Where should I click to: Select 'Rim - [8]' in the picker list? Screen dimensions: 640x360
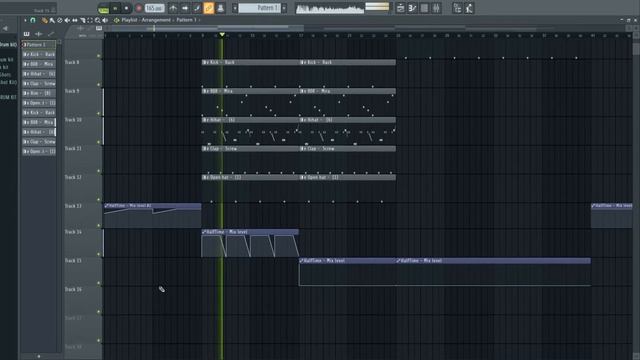[x=39, y=93]
